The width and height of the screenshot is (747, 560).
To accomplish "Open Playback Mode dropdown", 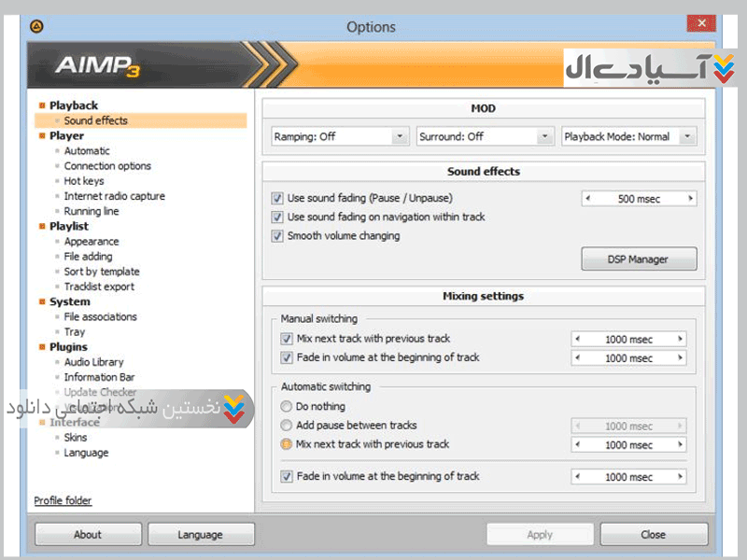I will [629, 136].
